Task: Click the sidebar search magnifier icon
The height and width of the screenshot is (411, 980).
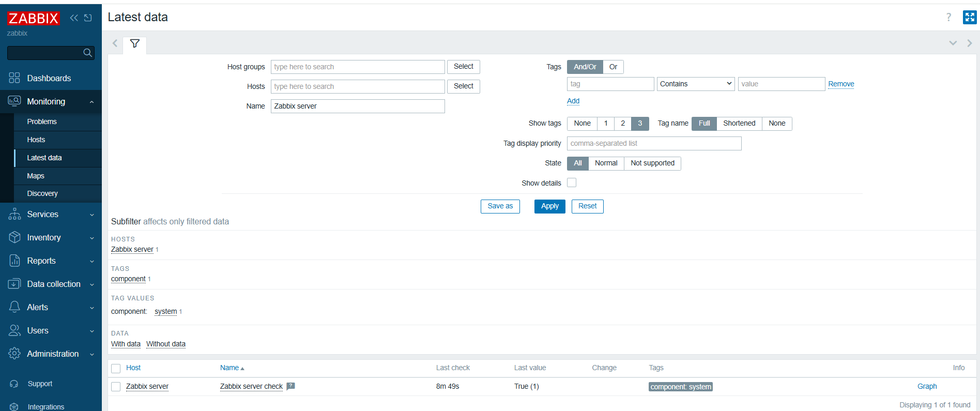Action: click(87, 53)
